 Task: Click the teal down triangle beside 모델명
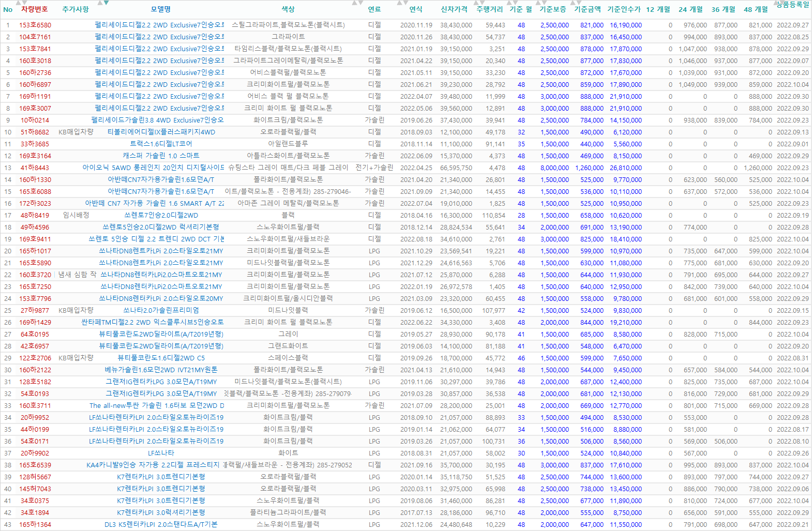point(106,2)
